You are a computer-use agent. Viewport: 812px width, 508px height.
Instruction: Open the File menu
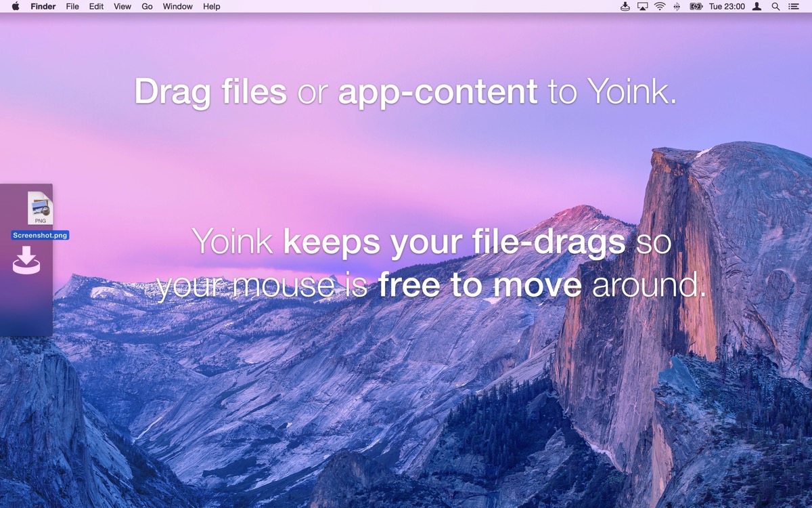[72, 7]
